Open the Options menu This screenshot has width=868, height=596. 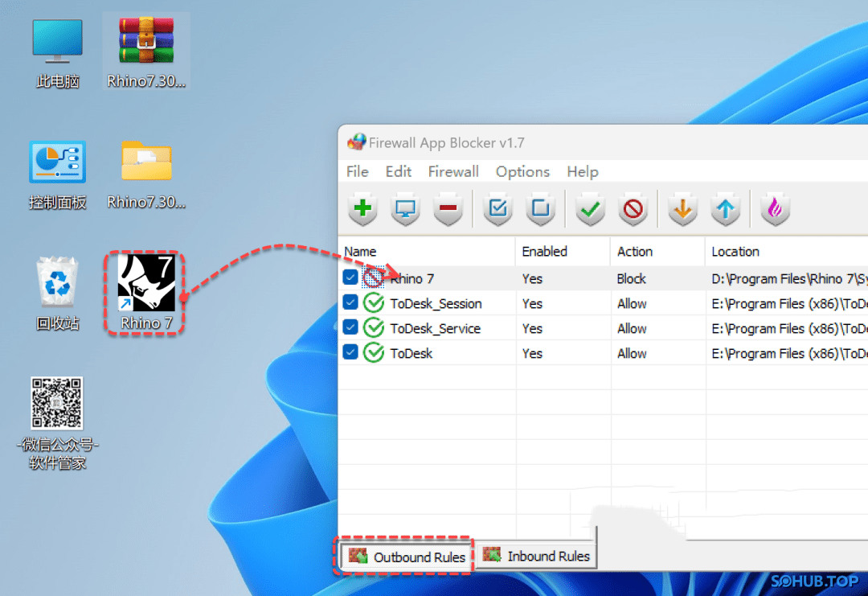tap(522, 171)
